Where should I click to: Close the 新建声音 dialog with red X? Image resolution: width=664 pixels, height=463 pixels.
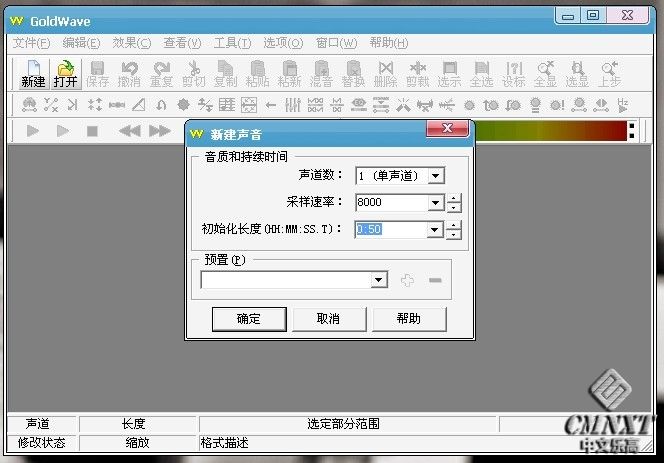448,128
